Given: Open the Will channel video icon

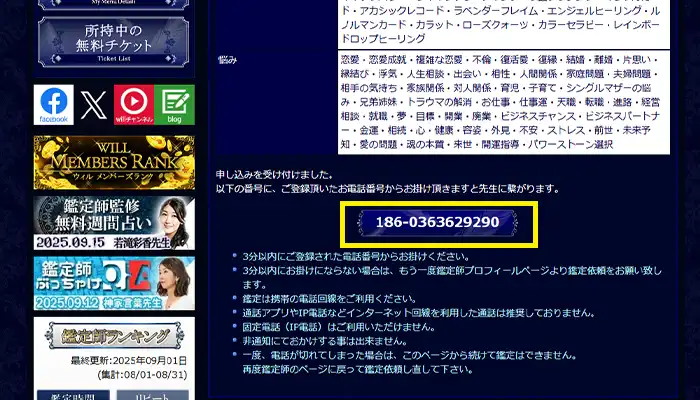Looking at the screenshot, I should point(134,105).
